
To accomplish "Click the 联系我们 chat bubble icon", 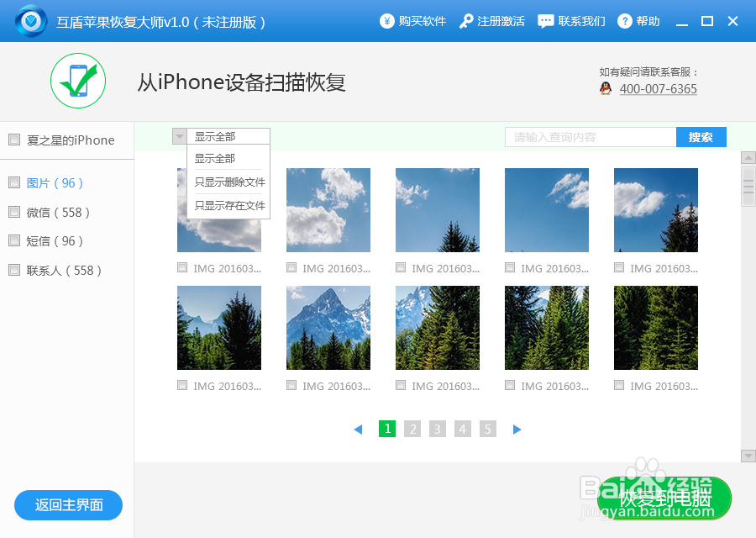I will point(547,21).
